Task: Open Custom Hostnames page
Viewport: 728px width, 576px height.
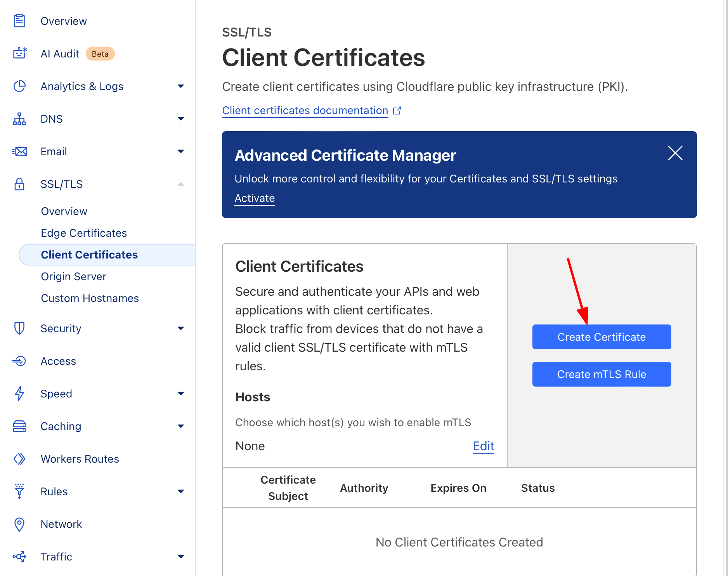Action: point(90,298)
